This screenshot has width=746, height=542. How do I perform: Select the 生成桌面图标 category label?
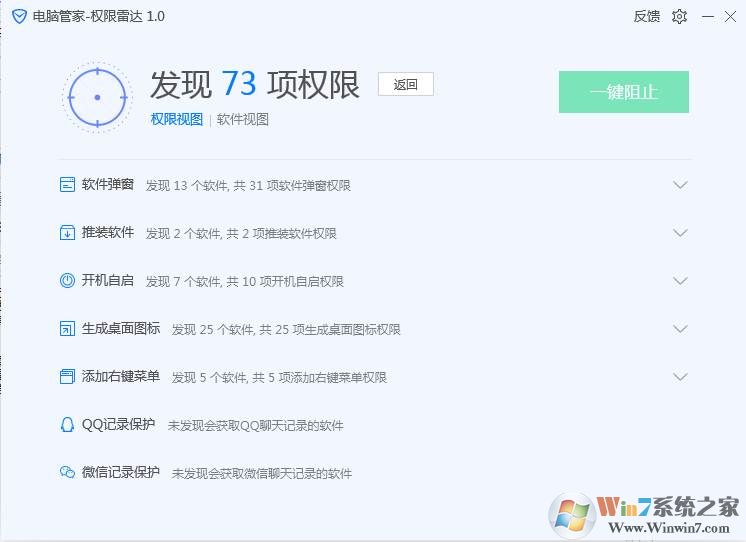click(121, 328)
